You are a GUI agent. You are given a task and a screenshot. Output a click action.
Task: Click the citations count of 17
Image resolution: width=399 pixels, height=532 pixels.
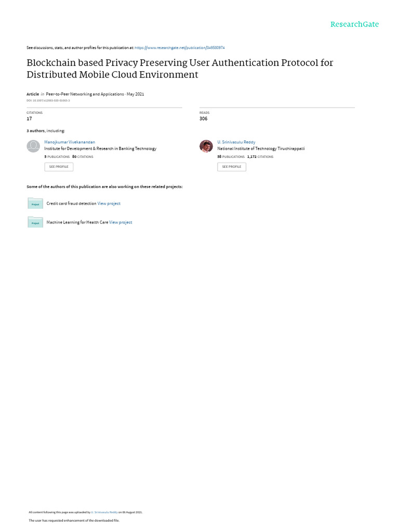pyautogui.click(x=29, y=118)
